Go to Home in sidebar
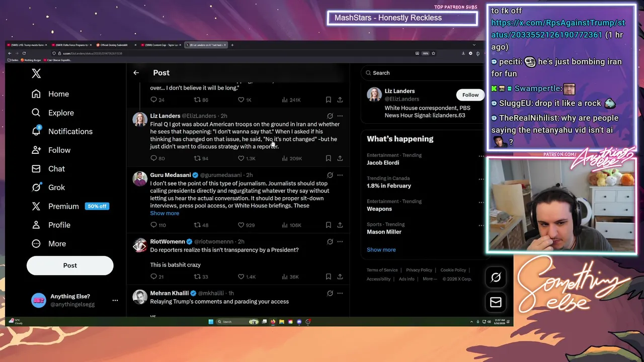The height and width of the screenshot is (362, 644). [x=50, y=94]
